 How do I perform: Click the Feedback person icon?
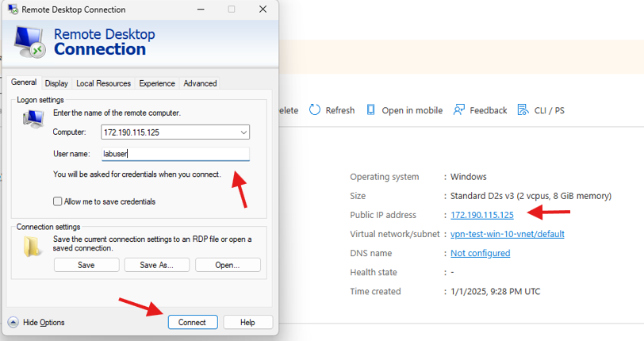[x=458, y=109]
